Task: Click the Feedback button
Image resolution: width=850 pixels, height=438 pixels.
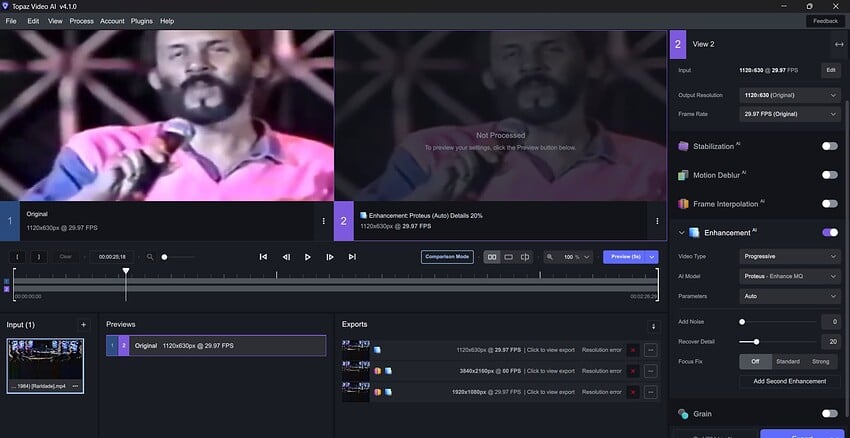Action: point(825,21)
